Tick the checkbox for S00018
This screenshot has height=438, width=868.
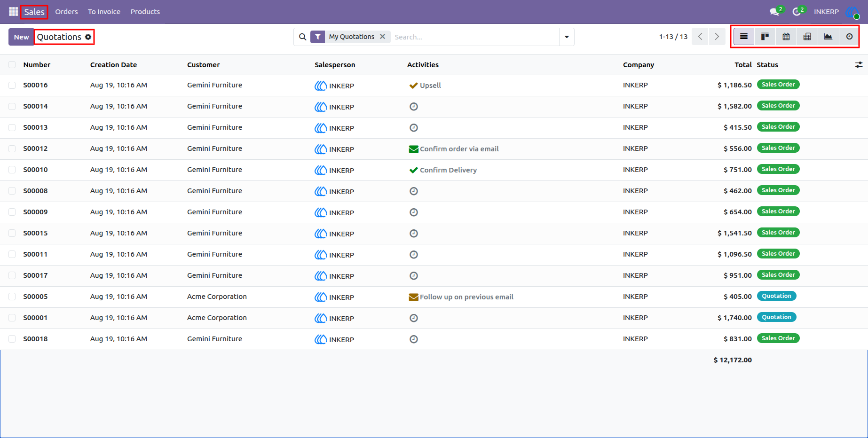[x=12, y=339]
